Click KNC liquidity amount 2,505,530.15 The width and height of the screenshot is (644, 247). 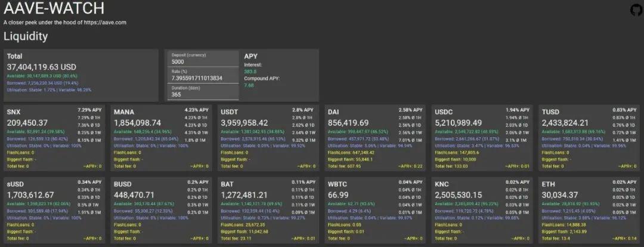tap(459, 195)
